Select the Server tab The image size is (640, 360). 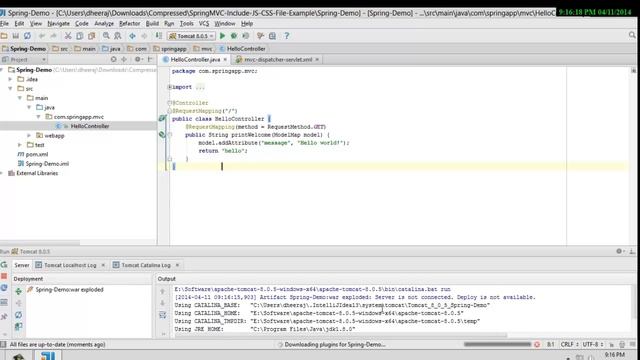[x=22, y=265]
